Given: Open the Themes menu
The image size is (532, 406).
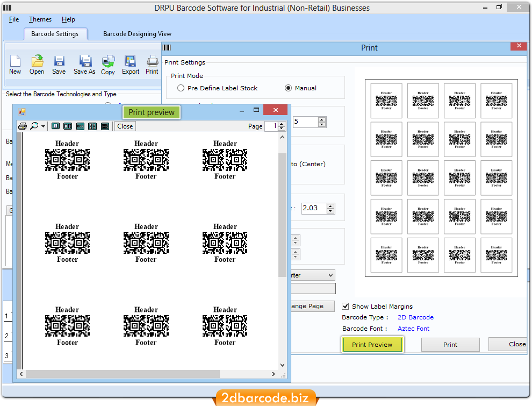Looking at the screenshot, I should tap(40, 19).
